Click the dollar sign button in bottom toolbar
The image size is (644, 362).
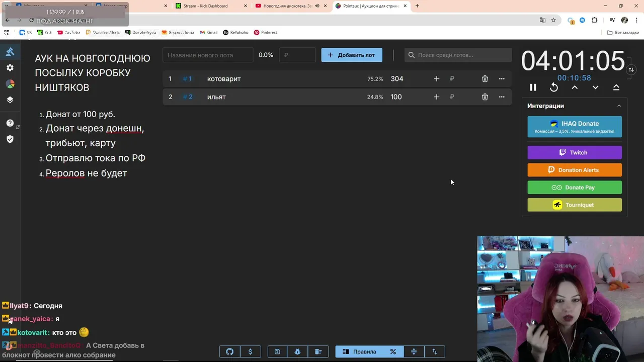click(251, 352)
